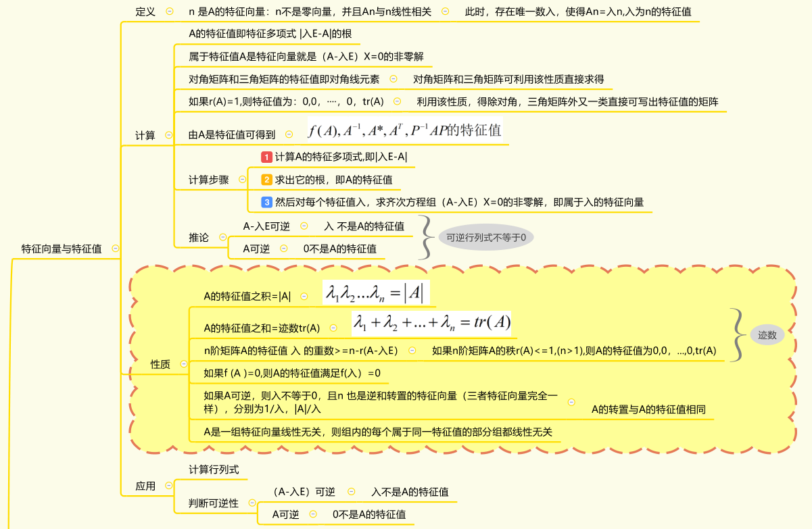This screenshot has width=812, height=529.
Task: Click text '此时，存在唯一数入，使得An=入n'
Action: pyautogui.click(x=578, y=11)
